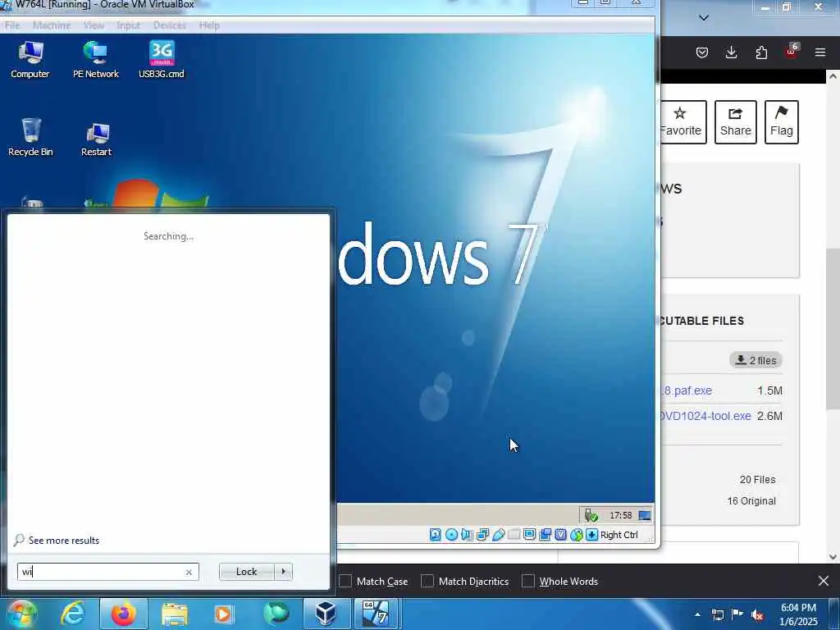Viewport: 840px width, 630px height.
Task: Open the Input menu in VirtualBox
Action: (x=129, y=25)
